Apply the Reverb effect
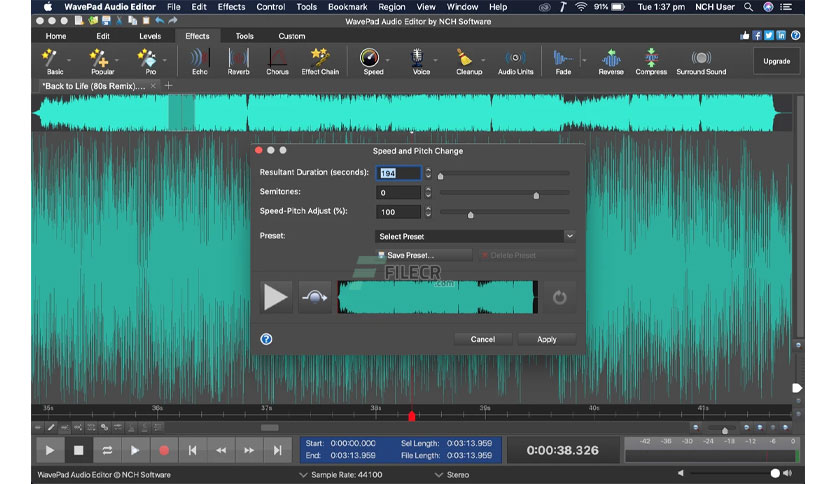 pyautogui.click(x=238, y=61)
